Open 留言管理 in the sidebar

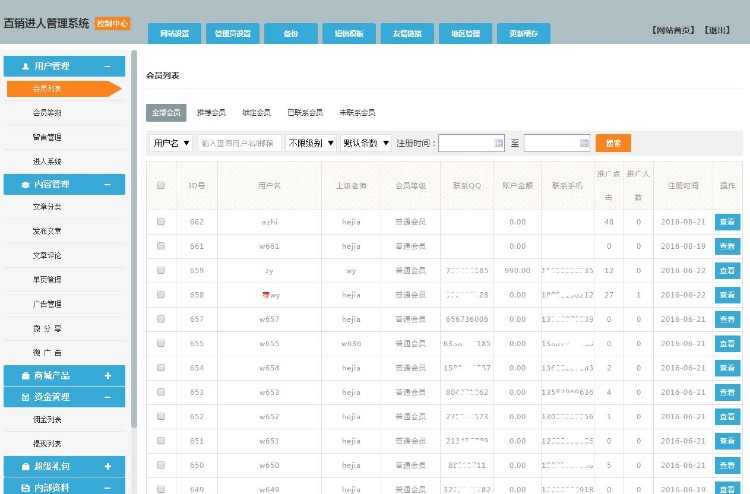click(x=47, y=137)
